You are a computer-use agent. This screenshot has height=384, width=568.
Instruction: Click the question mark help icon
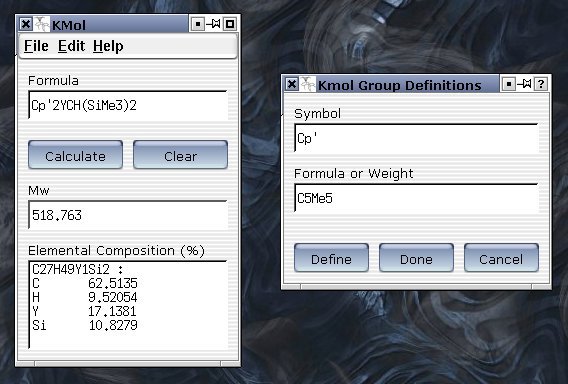(541, 84)
